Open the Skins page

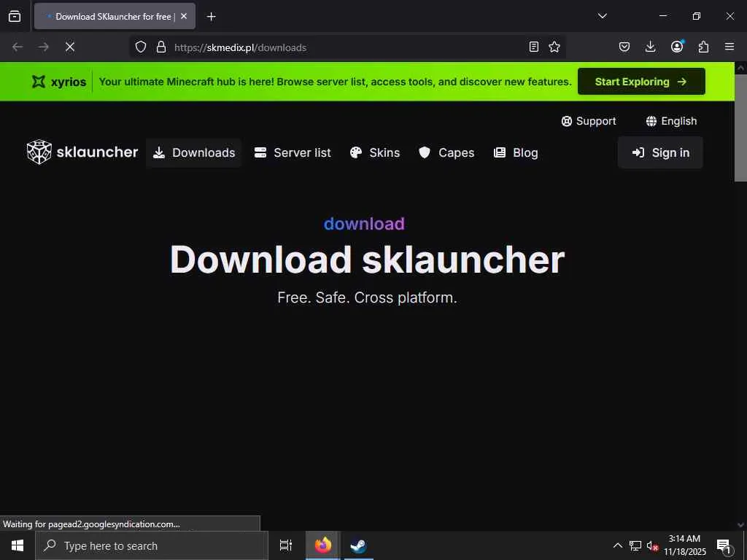coord(375,152)
